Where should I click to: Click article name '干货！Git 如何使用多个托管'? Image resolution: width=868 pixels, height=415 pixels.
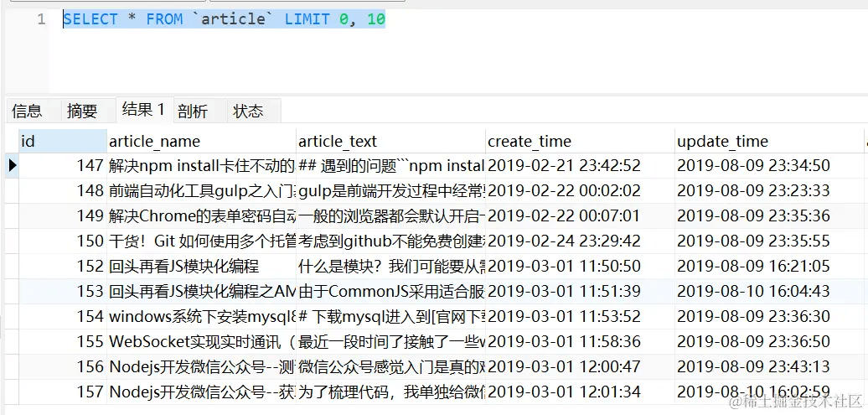(201, 241)
